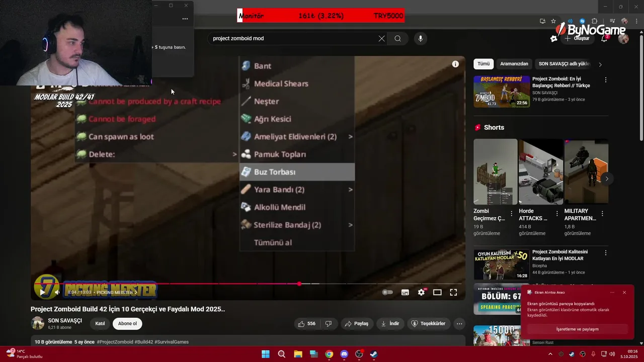The image size is (644, 362).
Task: Open the #Build42 hashtag link
Action: pyautogui.click(x=144, y=342)
